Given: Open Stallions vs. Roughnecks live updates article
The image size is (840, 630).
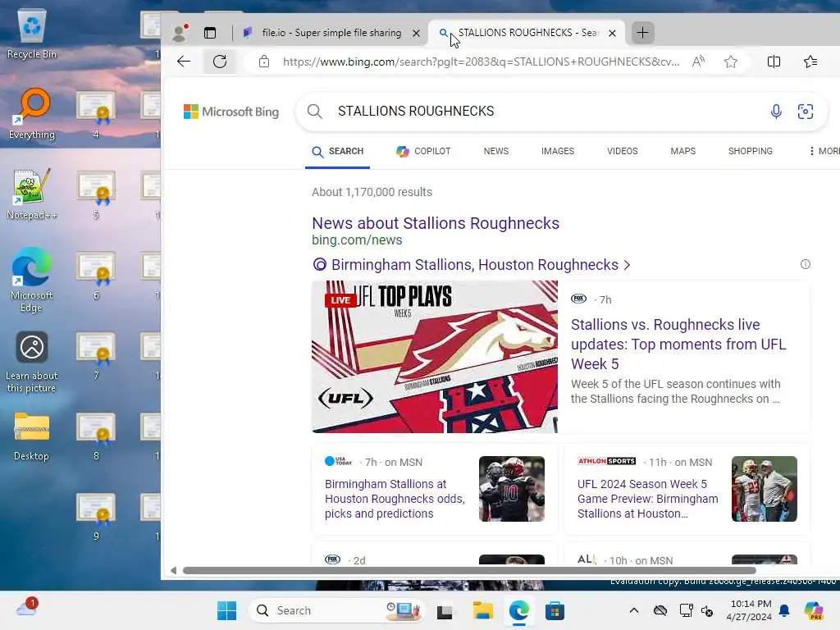Looking at the screenshot, I should (678, 344).
